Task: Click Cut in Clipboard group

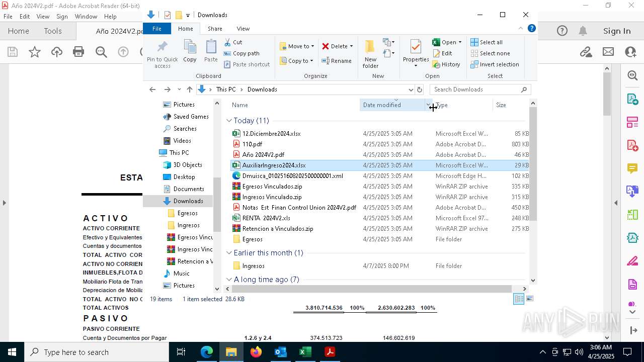Action: pos(233,42)
